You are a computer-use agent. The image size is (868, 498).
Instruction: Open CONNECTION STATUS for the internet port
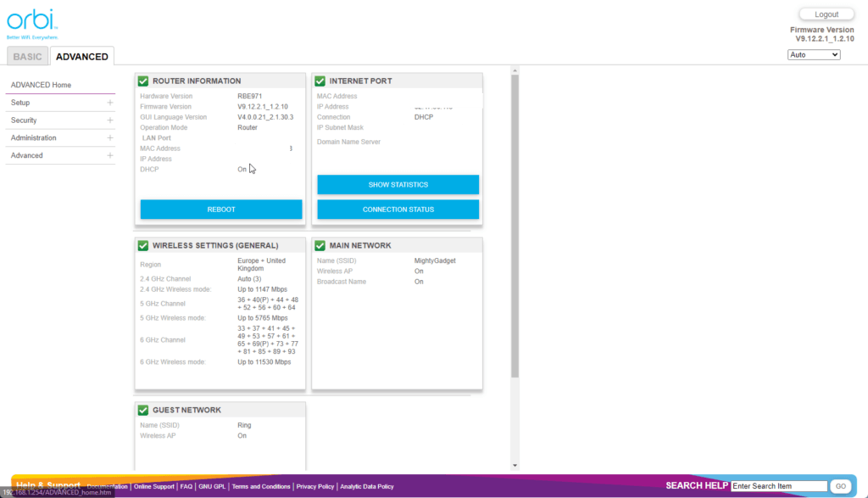(398, 210)
